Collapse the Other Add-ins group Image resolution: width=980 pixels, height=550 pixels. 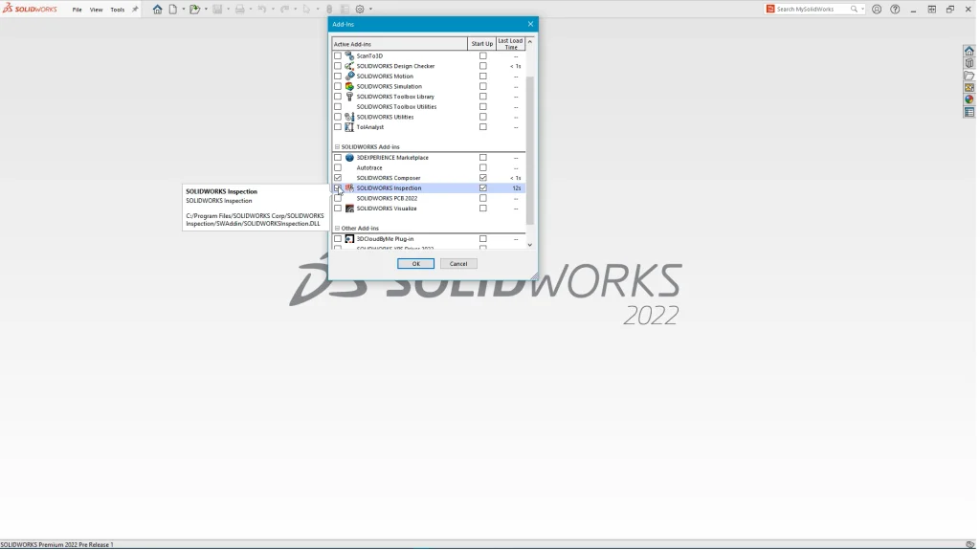[x=337, y=229]
